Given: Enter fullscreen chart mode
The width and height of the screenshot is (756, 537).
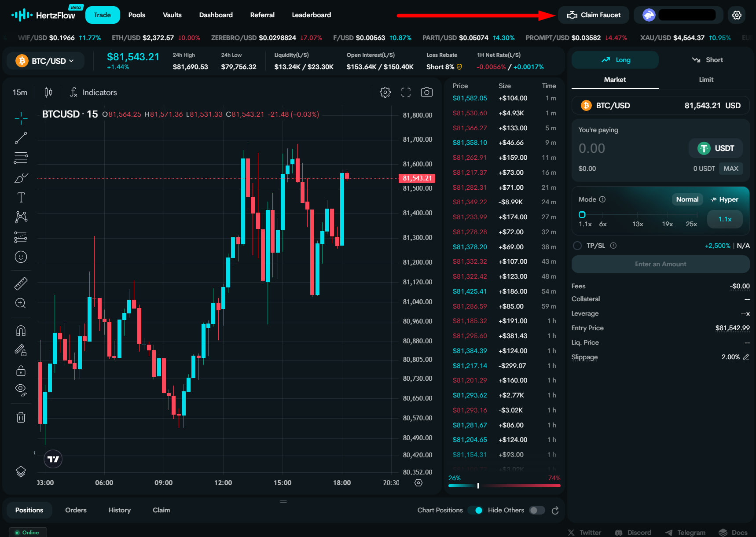Looking at the screenshot, I should point(406,92).
